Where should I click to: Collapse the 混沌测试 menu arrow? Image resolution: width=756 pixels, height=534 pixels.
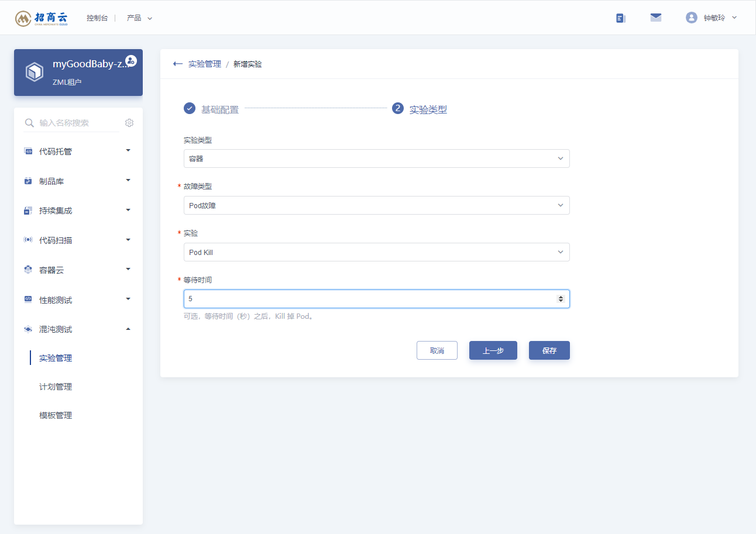128,329
